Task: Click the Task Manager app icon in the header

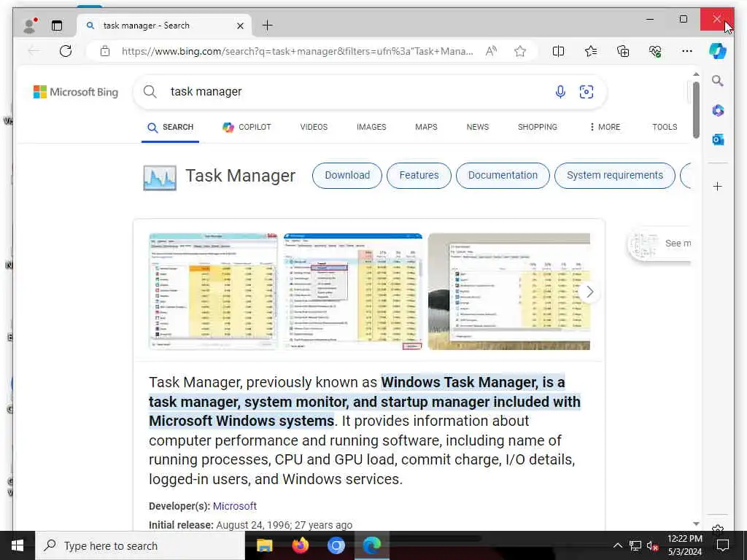Action: coord(160,178)
